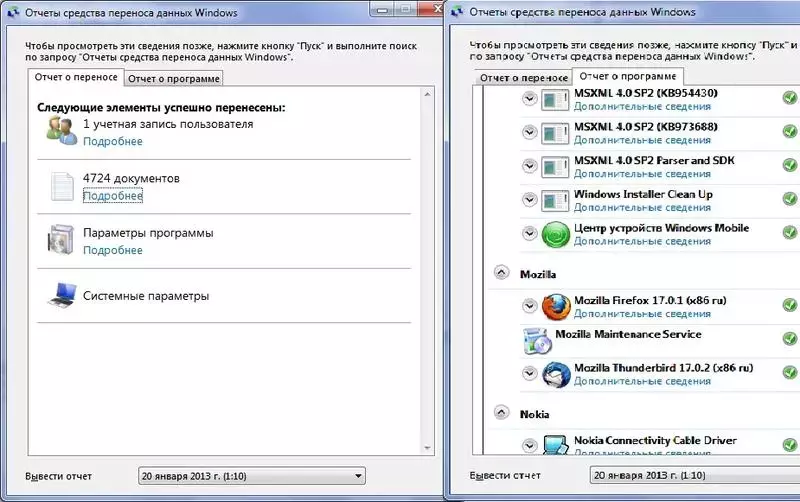The image size is (800, 502).
Task: Select Отчет о переносе tab in left window
Action: click(76, 77)
